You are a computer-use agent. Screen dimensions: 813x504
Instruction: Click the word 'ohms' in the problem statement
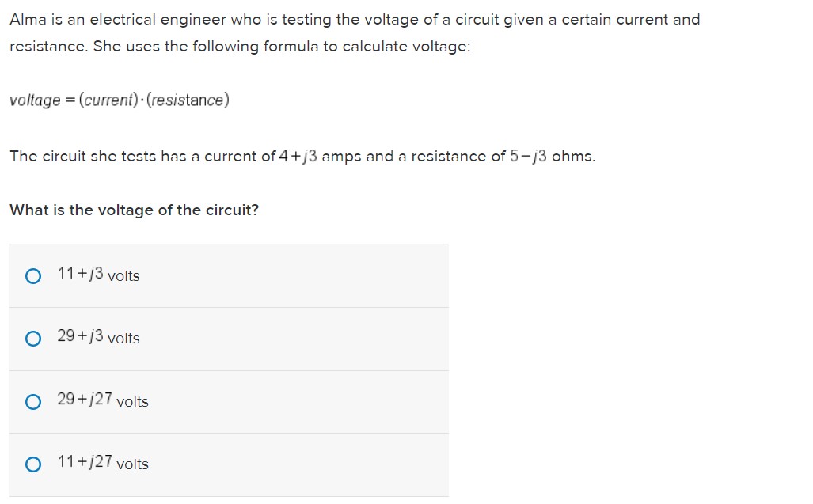572,156
